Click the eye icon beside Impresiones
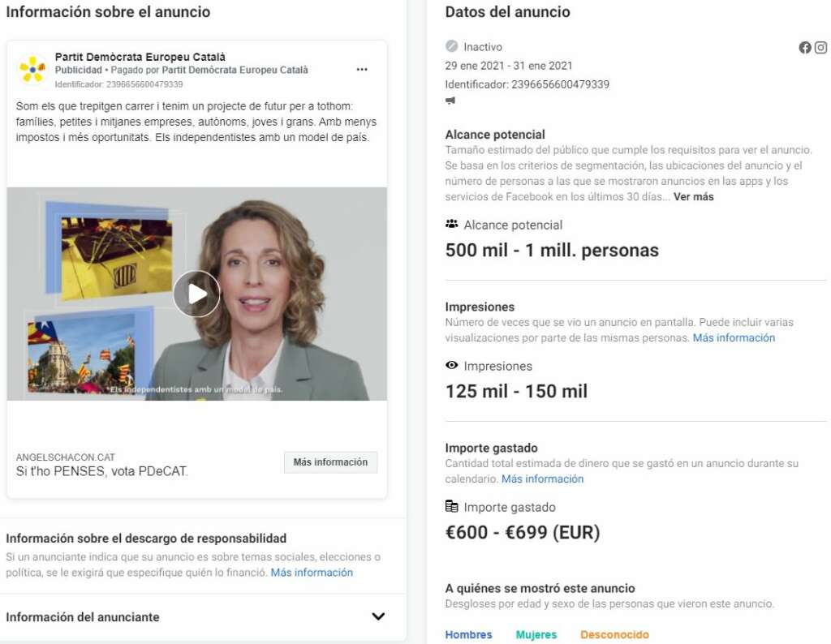The height and width of the screenshot is (644, 831). (451, 365)
